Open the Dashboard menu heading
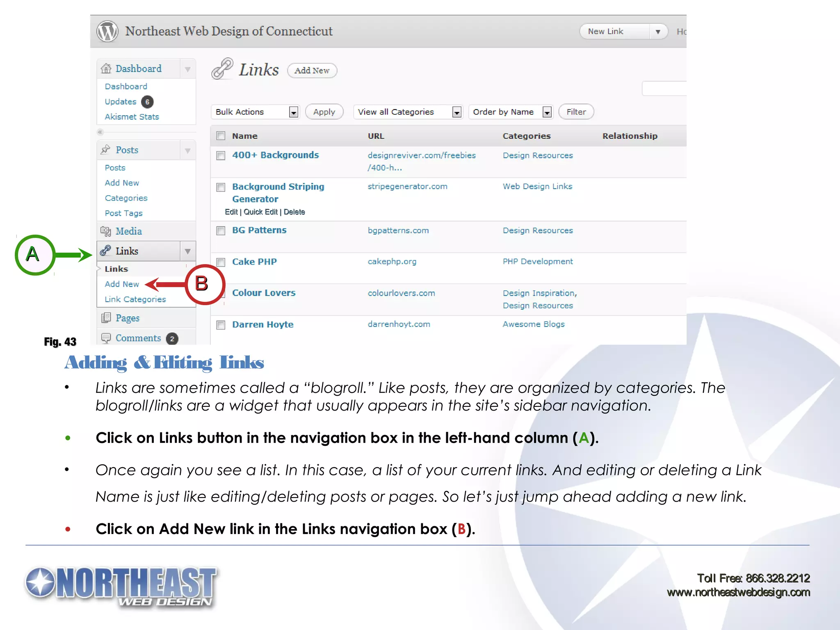Image resolution: width=840 pixels, height=630 pixels. (x=138, y=68)
